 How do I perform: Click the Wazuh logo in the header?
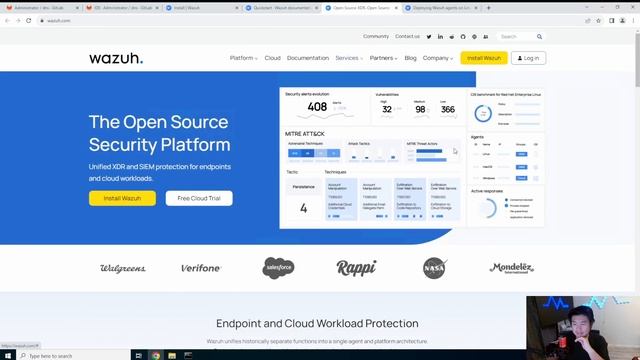[x=116, y=58]
